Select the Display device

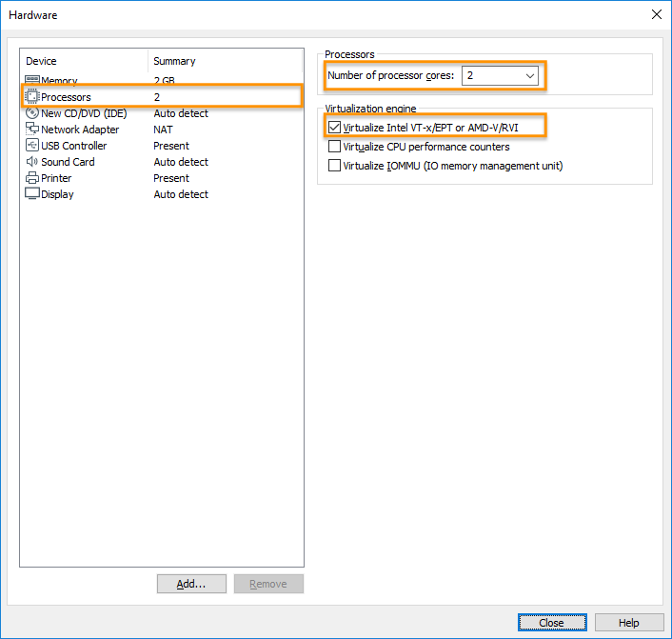(57, 194)
